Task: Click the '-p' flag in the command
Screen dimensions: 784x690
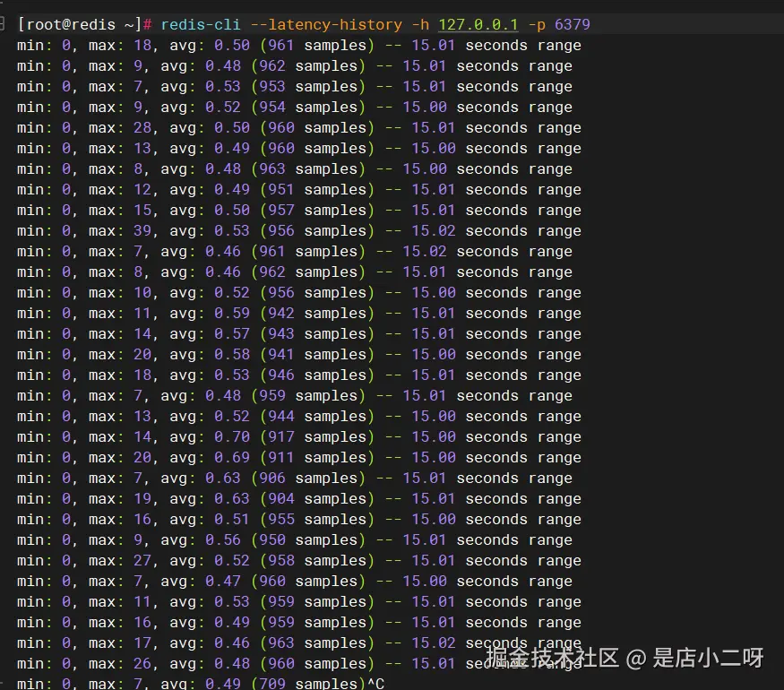Action: [537, 24]
